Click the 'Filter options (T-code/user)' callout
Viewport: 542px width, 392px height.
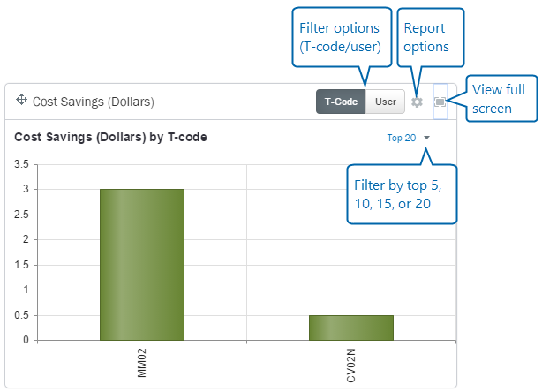tap(340, 37)
